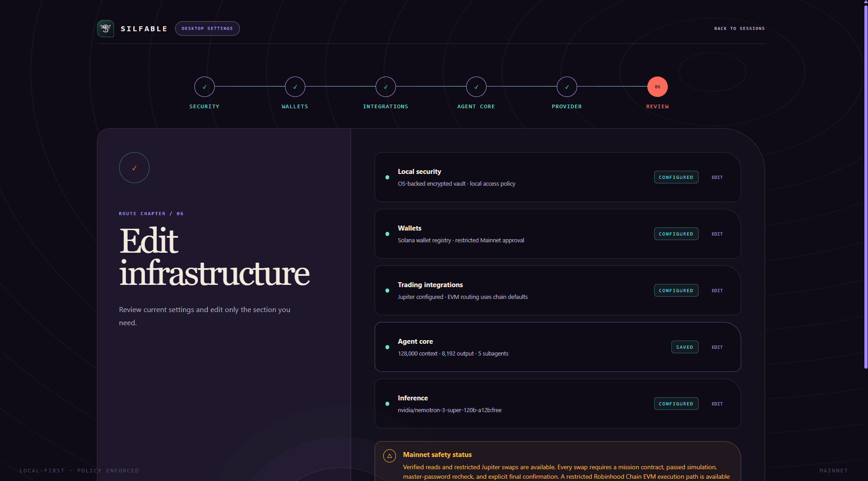The width and height of the screenshot is (868, 481).
Task: Click the 'LOCAL-FIRST · POLICY ENFORCED' footer text
Action: [79, 471]
